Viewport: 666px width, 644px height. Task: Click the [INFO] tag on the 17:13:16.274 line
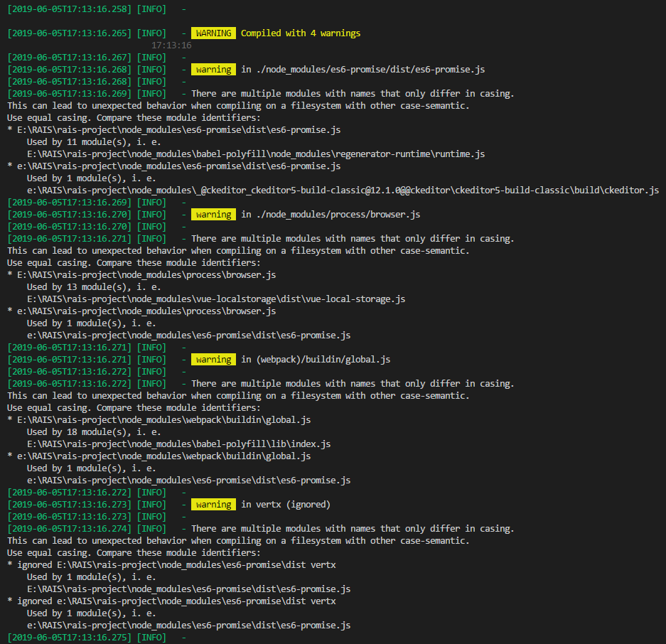[x=151, y=528]
